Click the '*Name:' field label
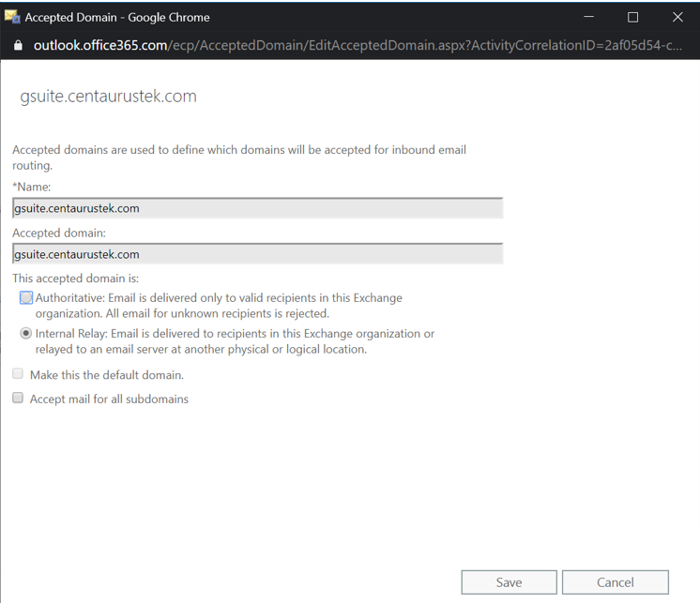This screenshot has width=700, height=603. pyautogui.click(x=32, y=188)
